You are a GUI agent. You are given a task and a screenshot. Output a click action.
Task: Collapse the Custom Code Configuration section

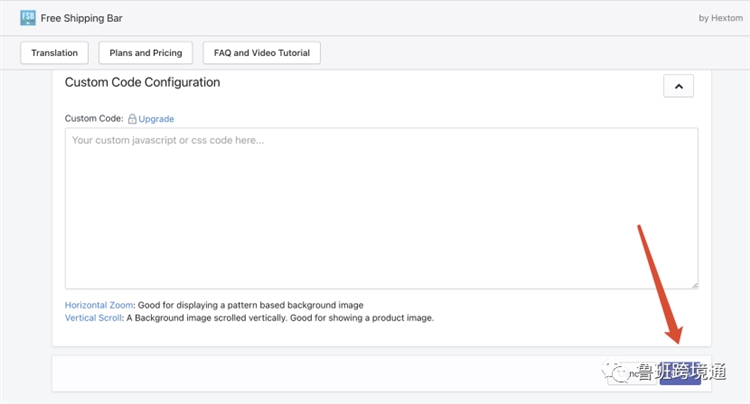click(x=678, y=86)
